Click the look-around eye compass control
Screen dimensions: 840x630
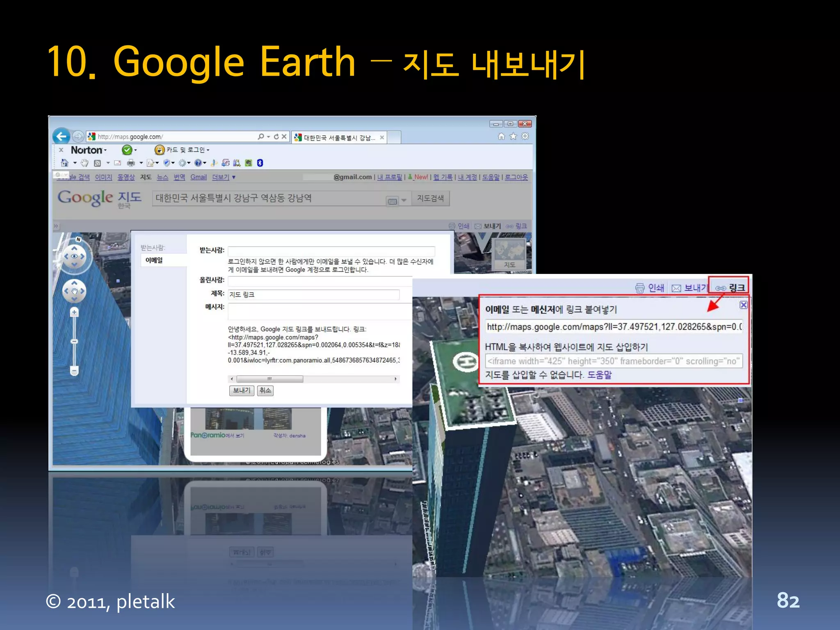tap(74, 256)
